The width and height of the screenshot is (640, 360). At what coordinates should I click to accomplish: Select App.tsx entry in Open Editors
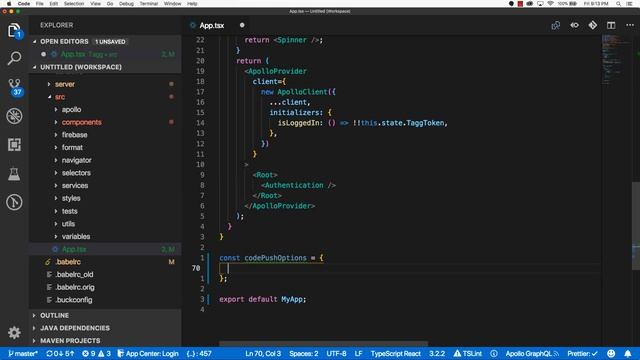tap(105, 54)
